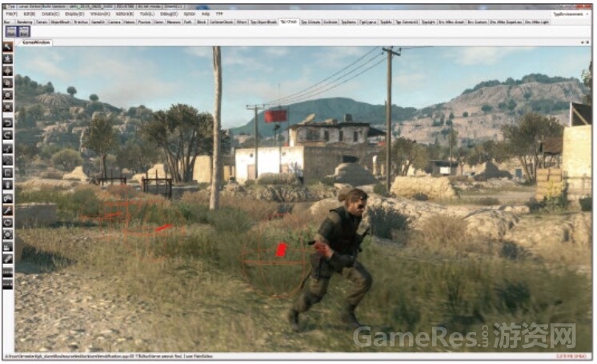597x364 pixels.
Task: Switch to the TppLight toolbar tab
Action: tap(428, 22)
